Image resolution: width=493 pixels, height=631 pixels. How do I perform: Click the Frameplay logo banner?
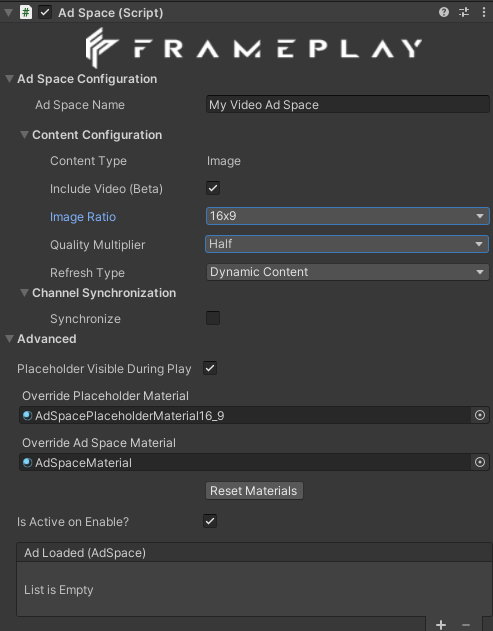click(254, 48)
